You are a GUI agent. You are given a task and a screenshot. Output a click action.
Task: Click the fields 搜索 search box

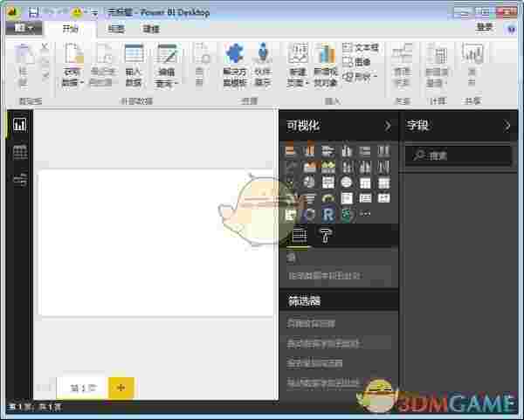tap(458, 155)
